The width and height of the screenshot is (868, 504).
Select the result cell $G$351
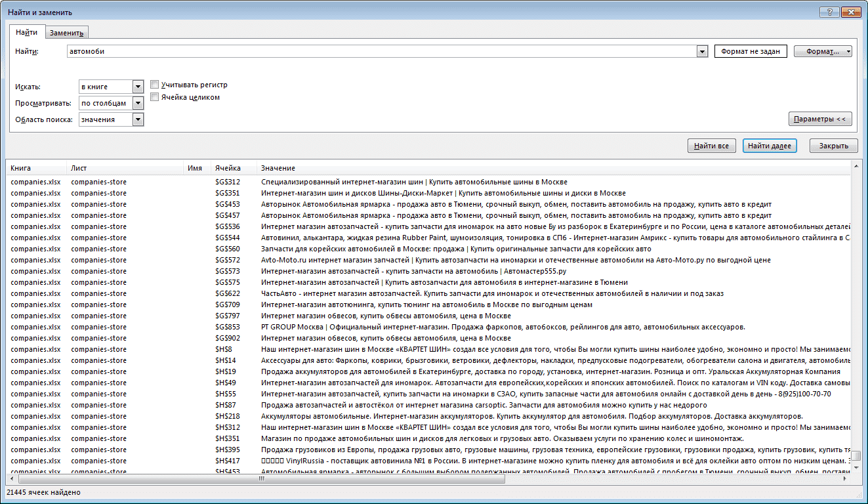[228, 193]
